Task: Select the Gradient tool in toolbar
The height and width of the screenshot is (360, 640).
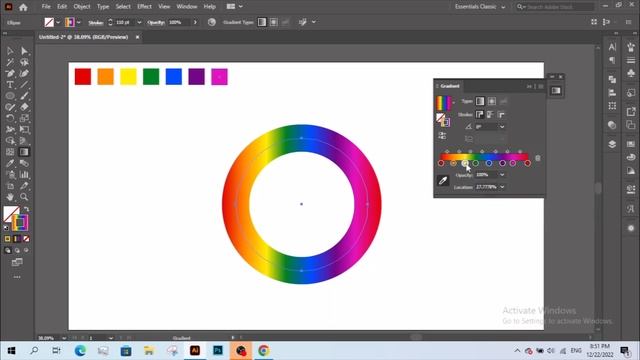Action: click(24, 152)
